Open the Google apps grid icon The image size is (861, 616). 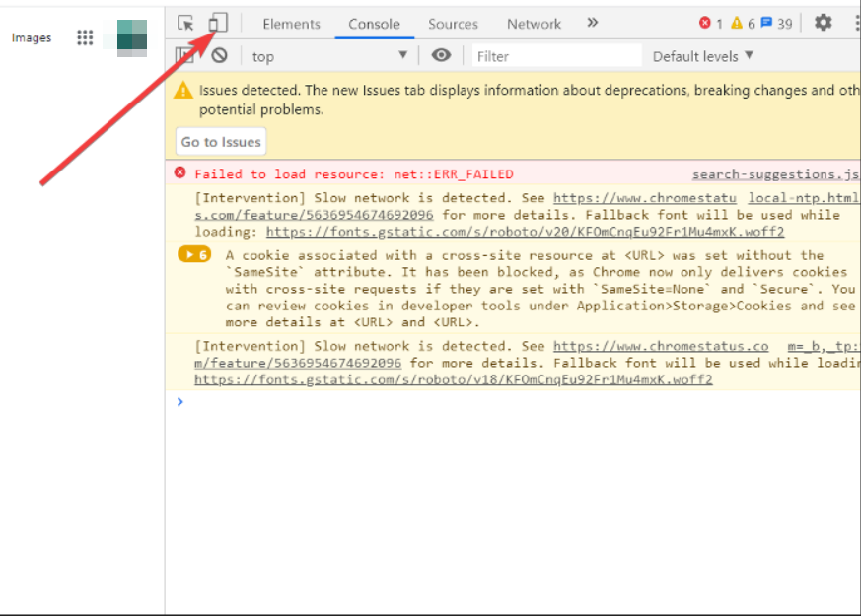[x=85, y=37]
